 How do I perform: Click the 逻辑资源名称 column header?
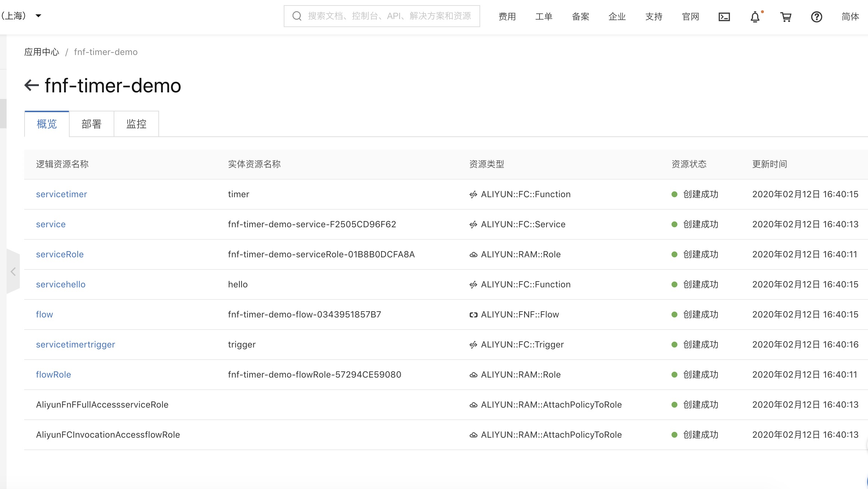[62, 164]
